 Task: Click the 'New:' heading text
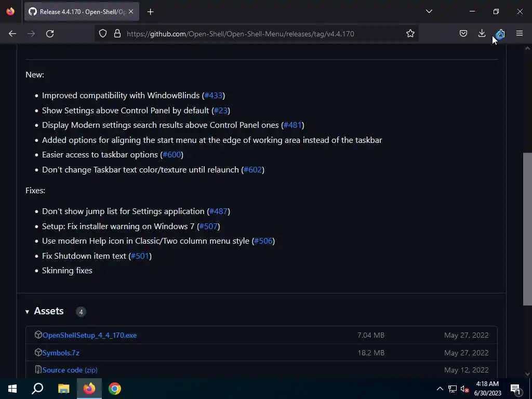(35, 75)
